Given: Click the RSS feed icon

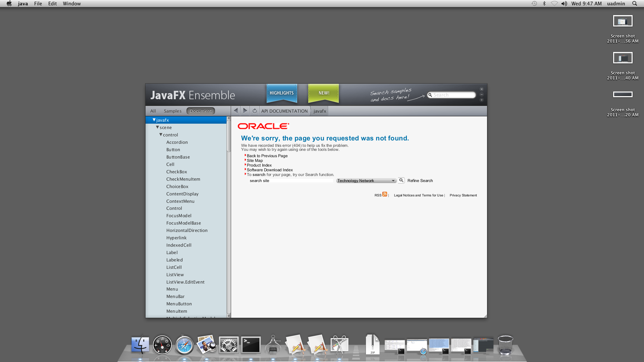Looking at the screenshot, I should pyautogui.click(x=385, y=194).
